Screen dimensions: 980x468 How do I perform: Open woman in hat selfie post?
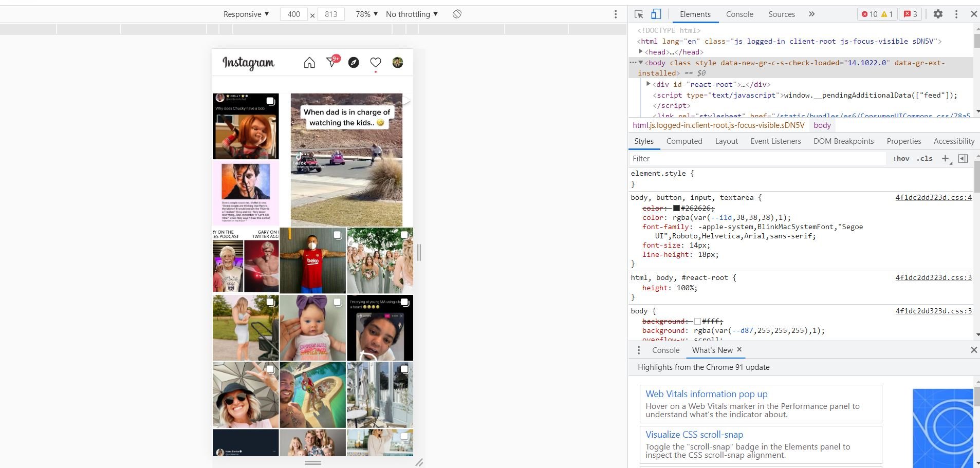point(246,395)
